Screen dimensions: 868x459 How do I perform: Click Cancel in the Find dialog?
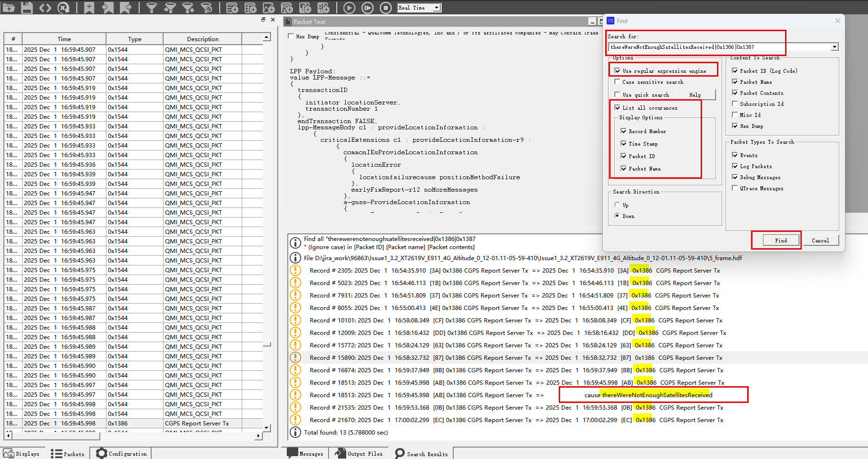[820, 241]
